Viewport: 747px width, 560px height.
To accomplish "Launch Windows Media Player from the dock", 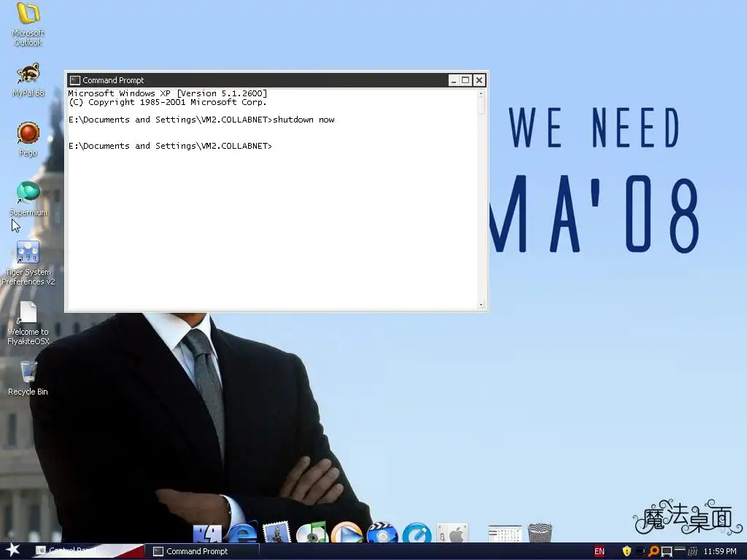I will point(347,532).
